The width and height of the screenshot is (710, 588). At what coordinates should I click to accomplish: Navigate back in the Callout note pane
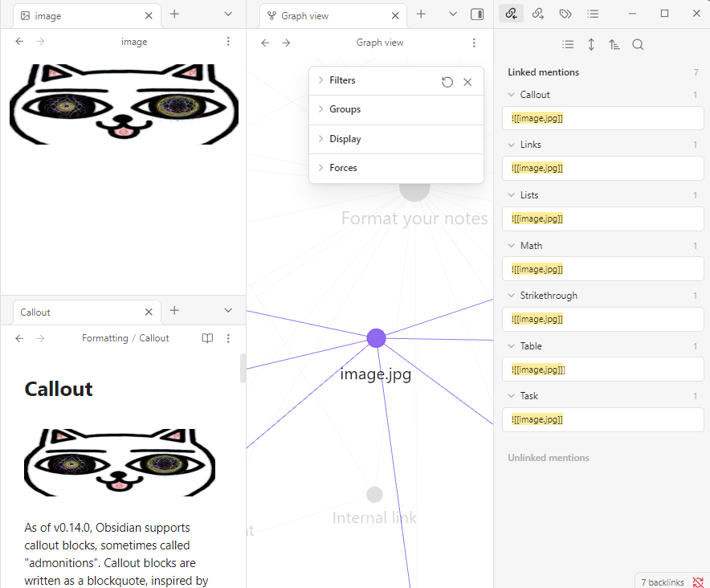click(x=19, y=338)
